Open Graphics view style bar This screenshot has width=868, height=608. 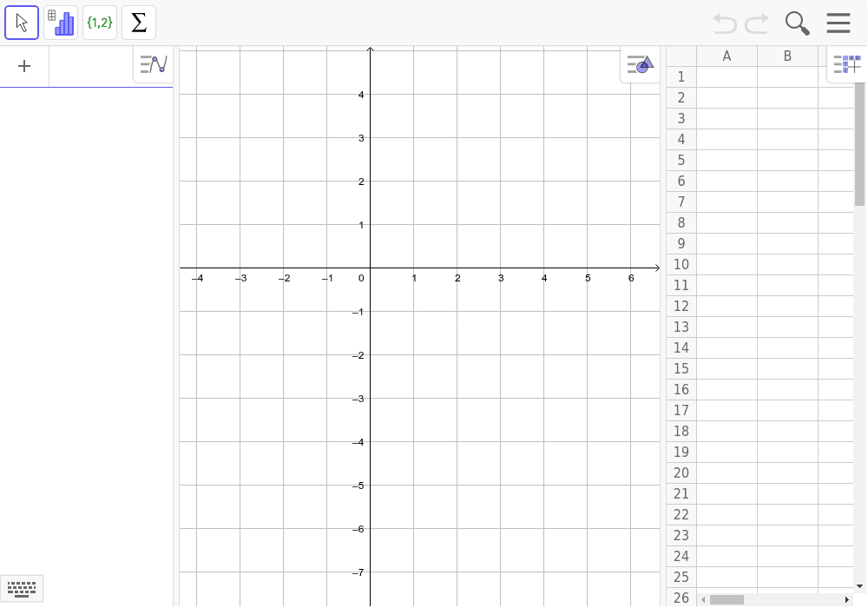[640, 64]
